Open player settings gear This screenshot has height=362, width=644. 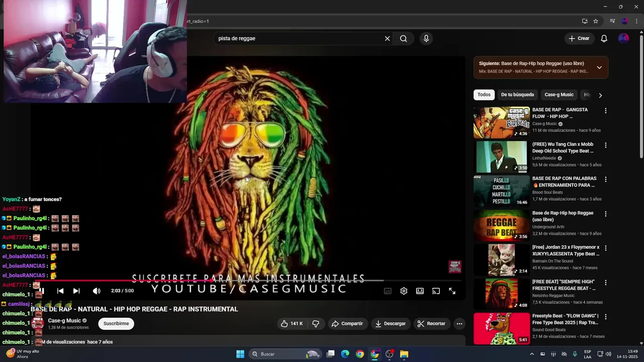point(404,291)
